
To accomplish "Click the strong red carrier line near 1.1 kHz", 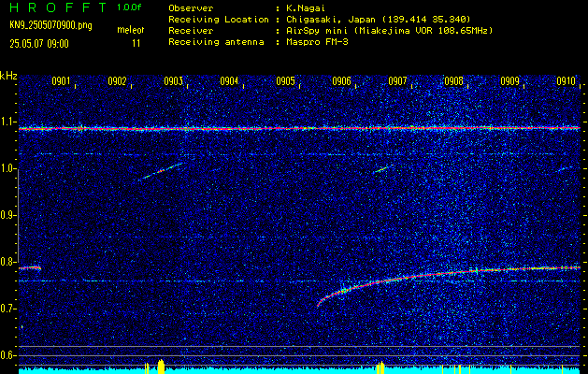I will tap(299, 128).
